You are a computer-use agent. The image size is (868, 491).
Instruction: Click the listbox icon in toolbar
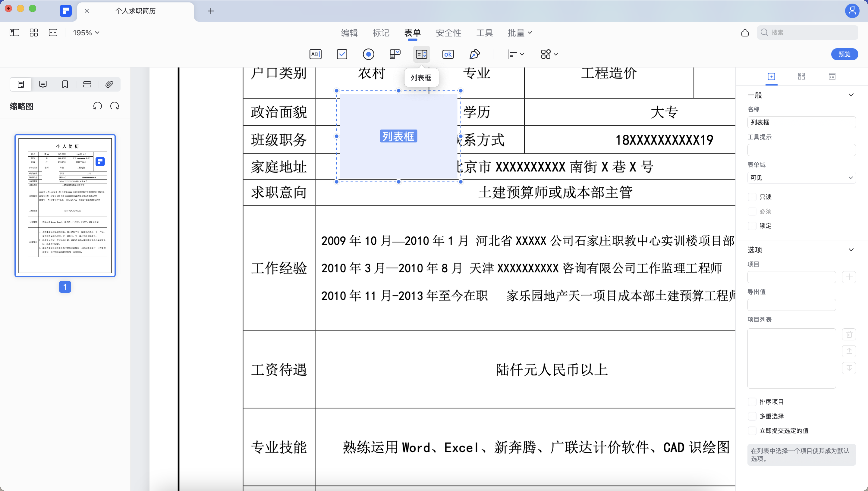421,54
